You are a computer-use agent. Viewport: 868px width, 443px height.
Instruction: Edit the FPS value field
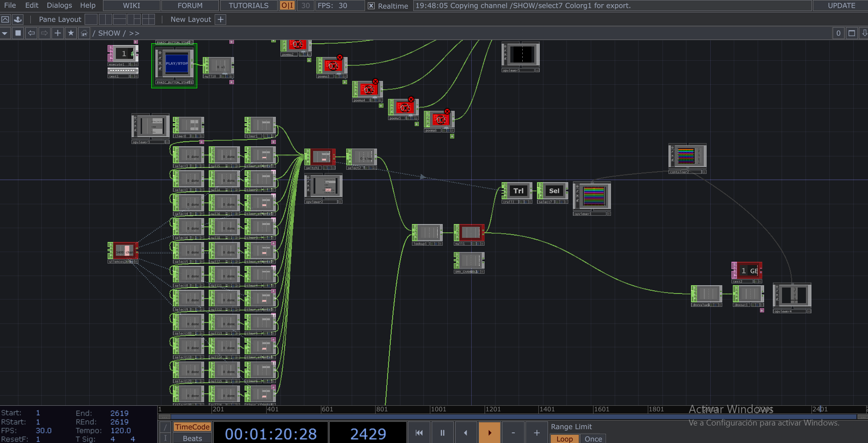[x=343, y=6]
